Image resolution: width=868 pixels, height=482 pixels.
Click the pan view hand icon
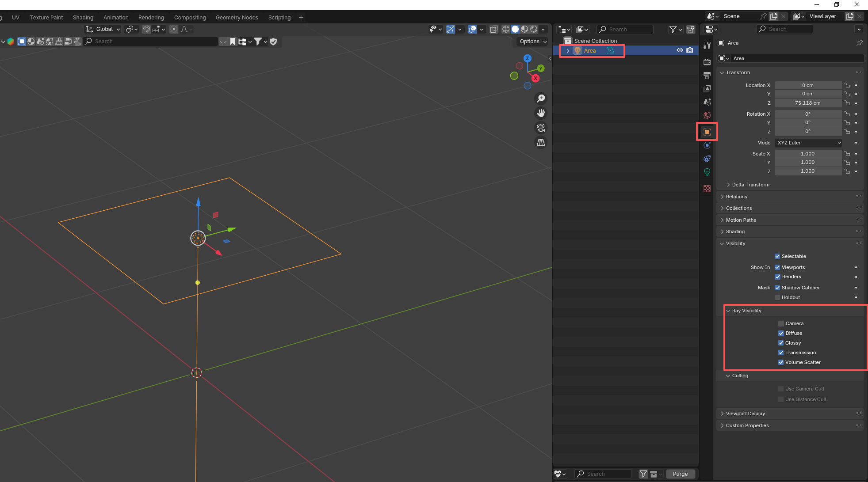click(541, 113)
